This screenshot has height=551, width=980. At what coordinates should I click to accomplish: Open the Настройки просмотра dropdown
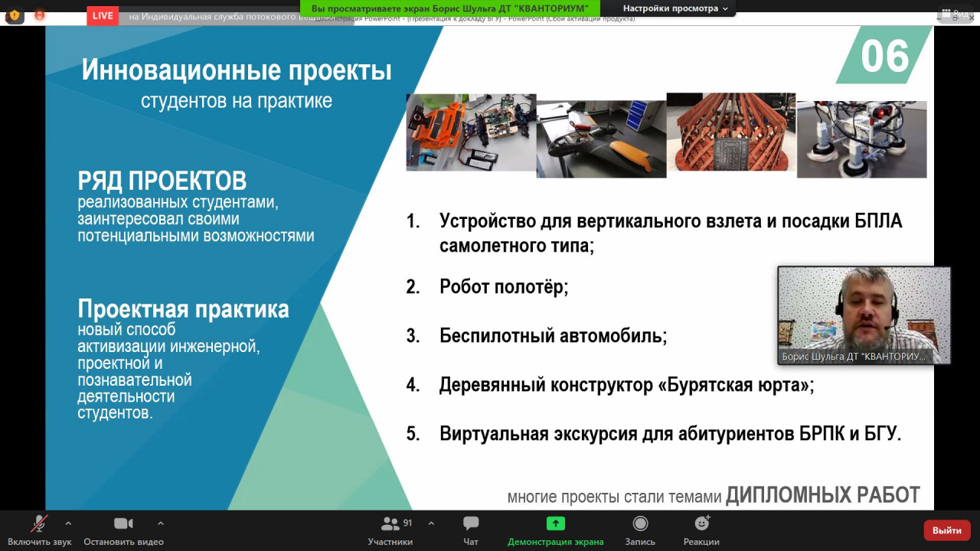click(x=675, y=8)
